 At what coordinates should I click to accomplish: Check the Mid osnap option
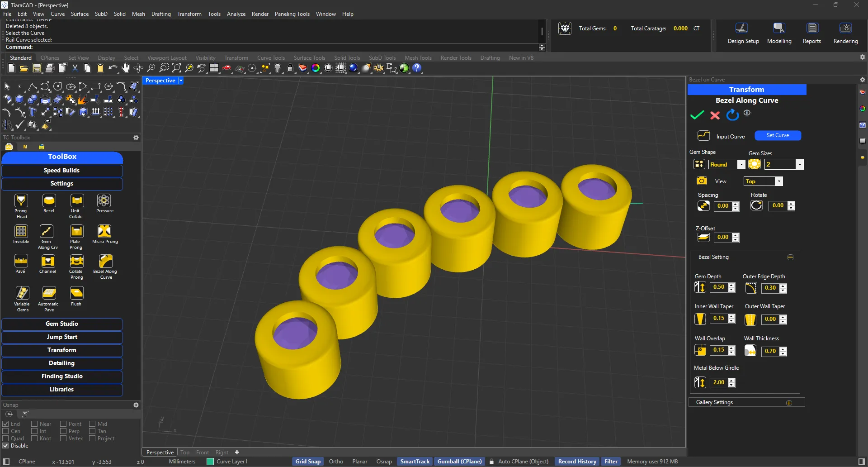[92, 424]
